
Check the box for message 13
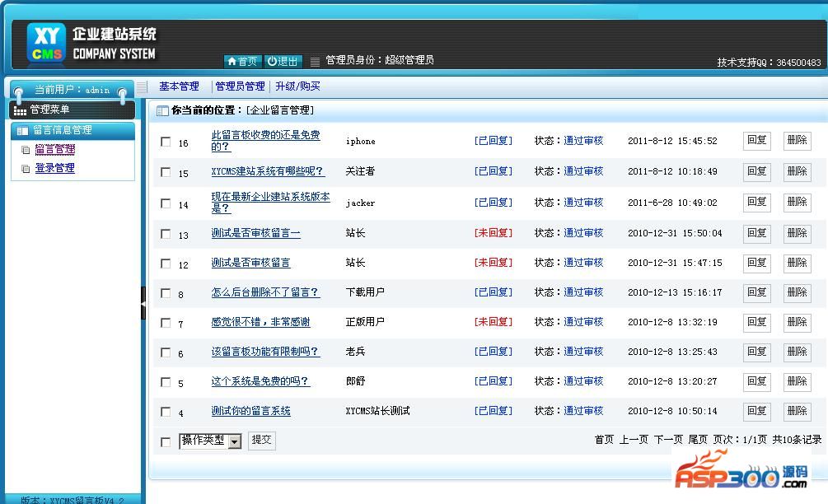pos(166,234)
